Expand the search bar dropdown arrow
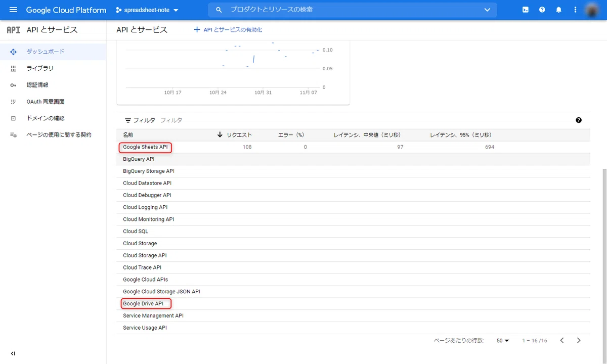607x364 pixels. (x=487, y=10)
